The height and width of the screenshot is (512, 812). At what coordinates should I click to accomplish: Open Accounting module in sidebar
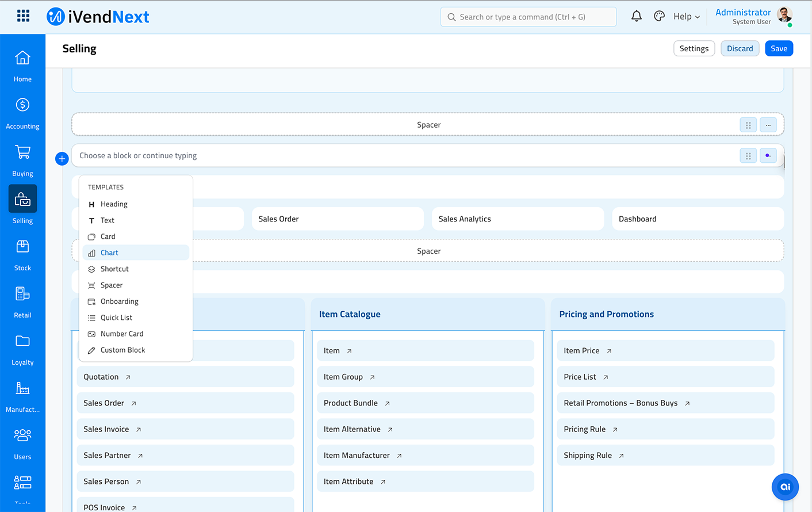tap(22, 113)
